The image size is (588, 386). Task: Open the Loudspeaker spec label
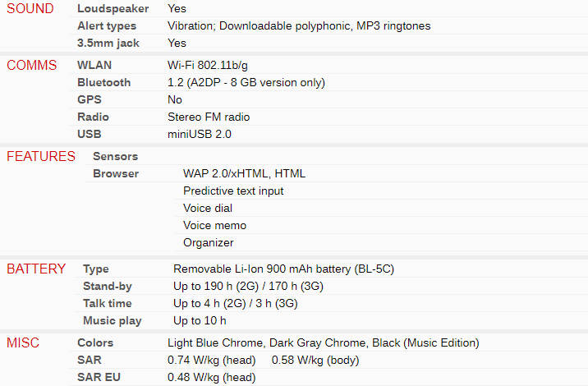113,9
